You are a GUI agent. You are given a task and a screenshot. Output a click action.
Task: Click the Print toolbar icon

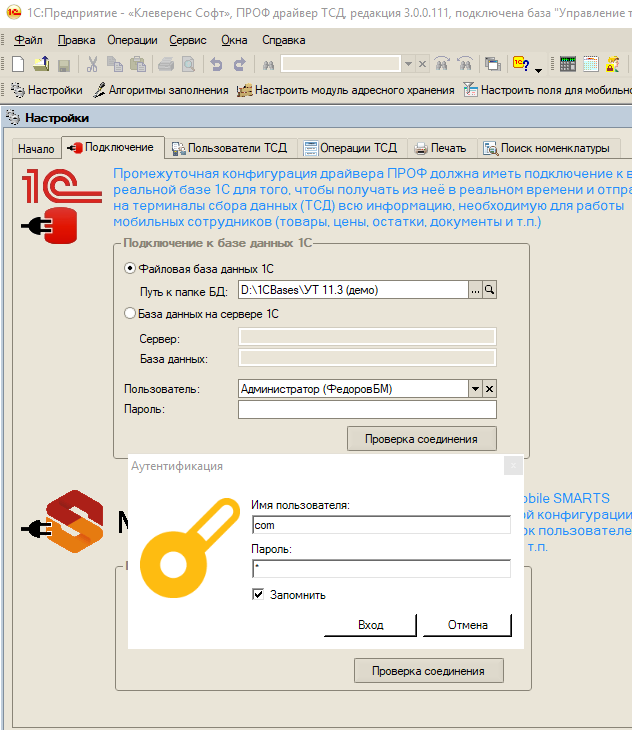[166, 64]
